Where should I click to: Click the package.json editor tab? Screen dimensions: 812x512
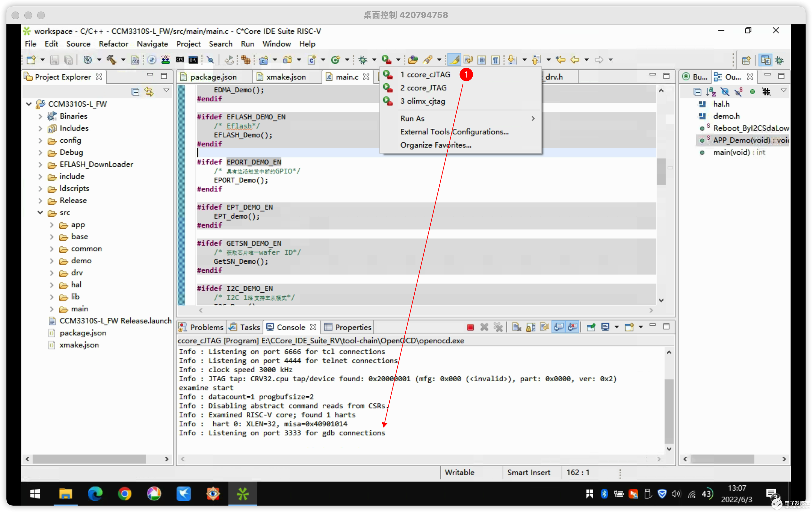tap(214, 77)
